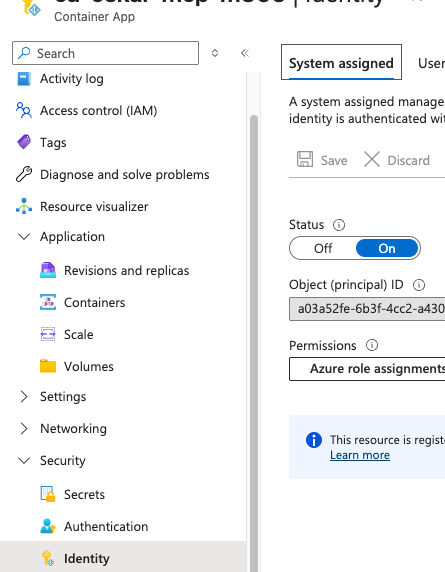Click the purple Tags icon
This screenshot has width=445, height=572.
(x=24, y=142)
